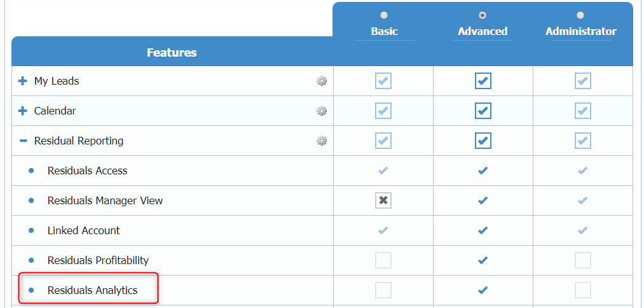
Task: Click Advanced checkmark for Residuals Access
Action: point(483,171)
